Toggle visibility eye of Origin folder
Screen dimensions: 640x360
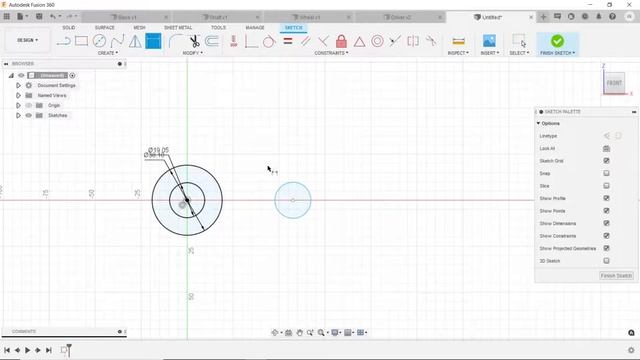coord(29,105)
